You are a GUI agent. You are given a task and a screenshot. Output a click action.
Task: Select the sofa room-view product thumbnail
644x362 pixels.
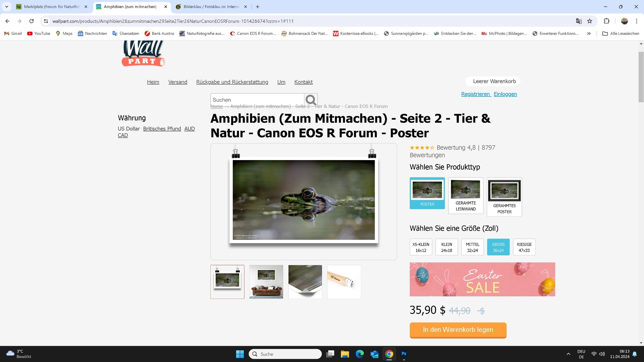coord(266,282)
